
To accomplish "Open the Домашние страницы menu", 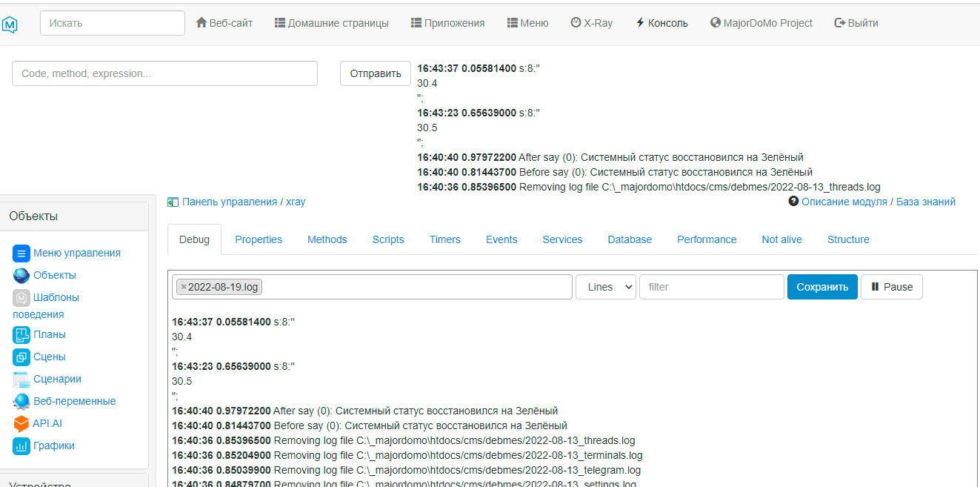I will click(x=331, y=23).
